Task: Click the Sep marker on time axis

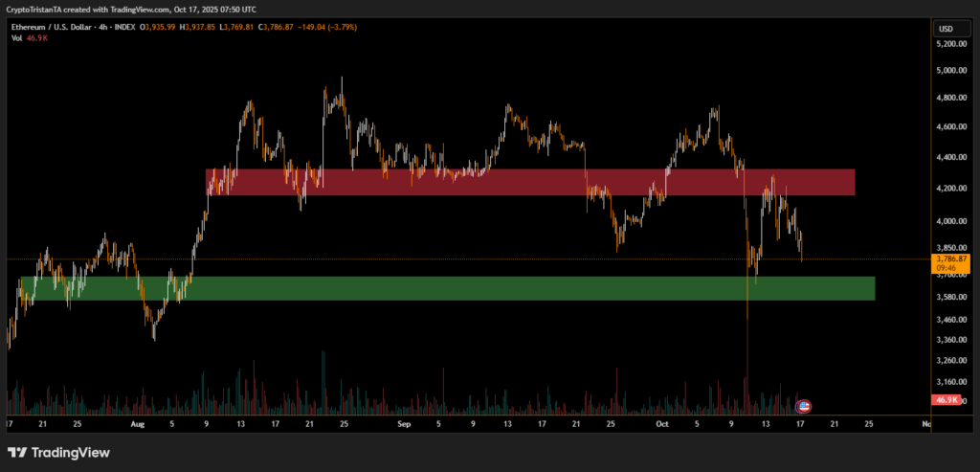Action: tap(403, 422)
